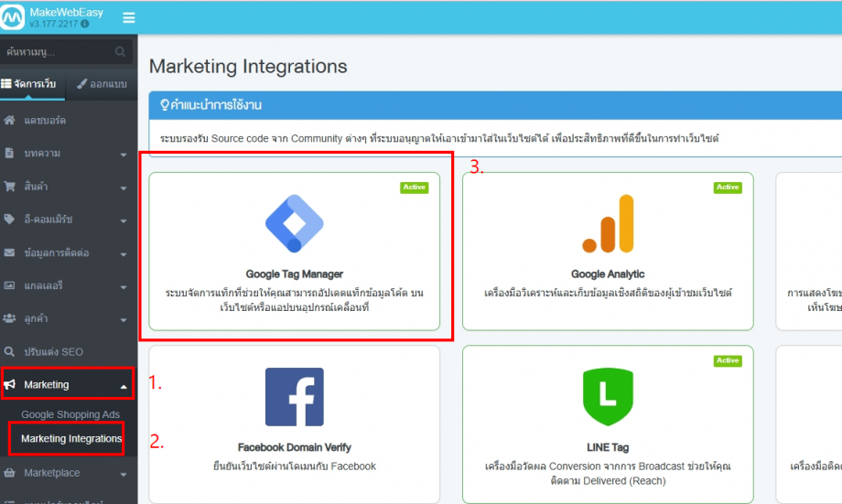Open the version info icon

coord(85,24)
